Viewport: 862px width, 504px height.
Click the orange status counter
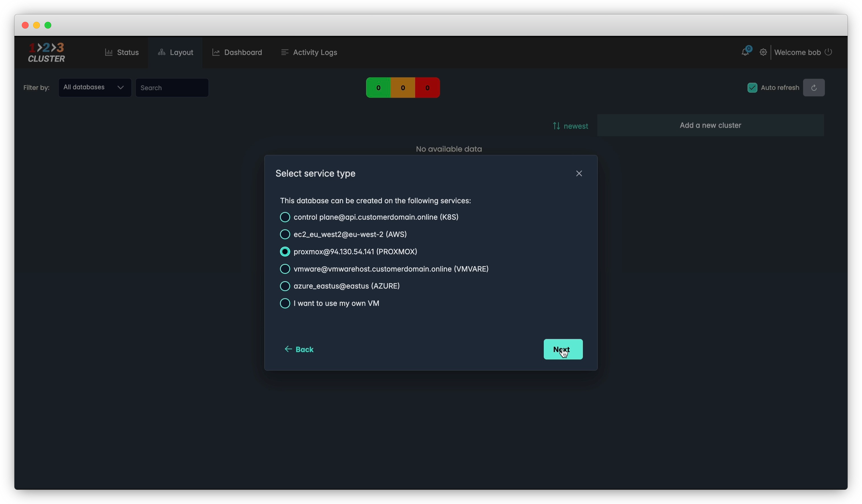403,88
